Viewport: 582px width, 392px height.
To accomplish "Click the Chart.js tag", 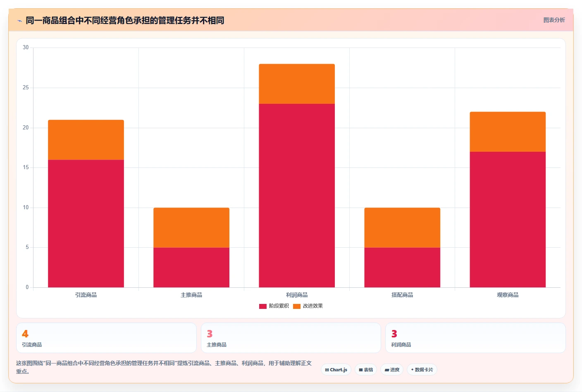I will [x=336, y=370].
